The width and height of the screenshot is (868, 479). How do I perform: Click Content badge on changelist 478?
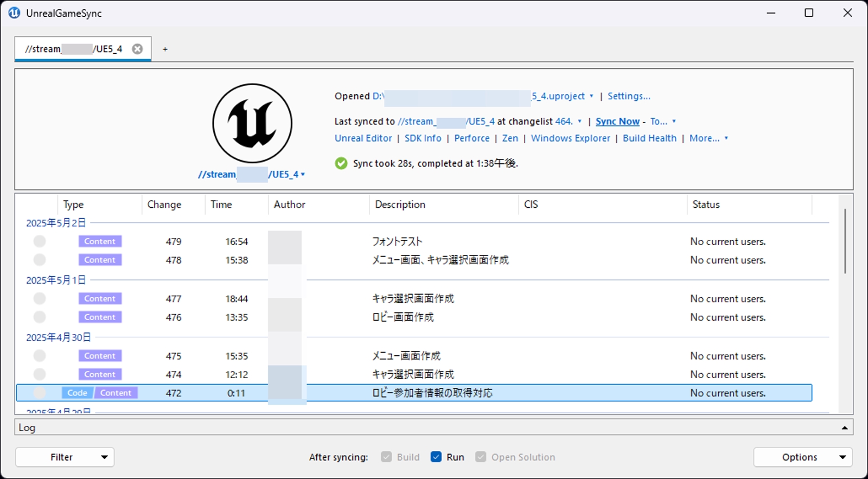coord(100,260)
